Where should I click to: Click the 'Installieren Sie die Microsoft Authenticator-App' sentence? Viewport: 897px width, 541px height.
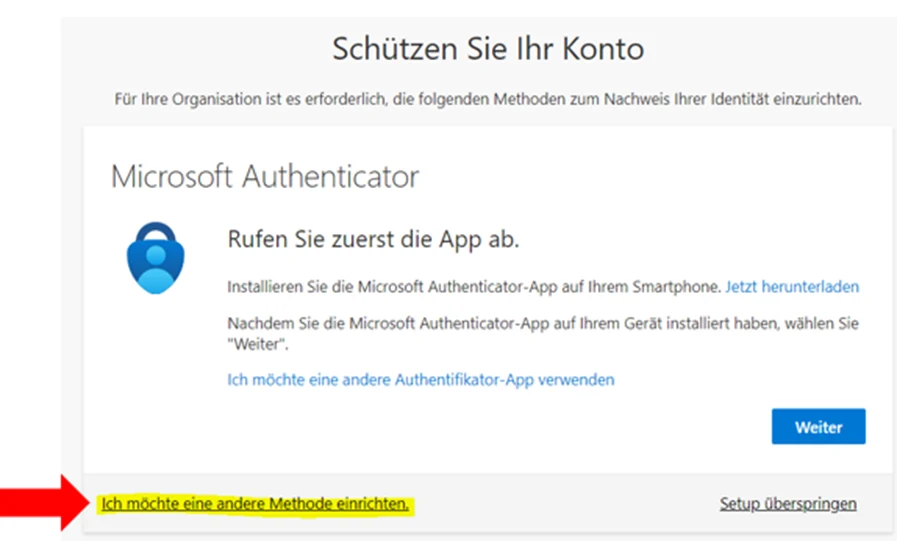tap(474, 287)
